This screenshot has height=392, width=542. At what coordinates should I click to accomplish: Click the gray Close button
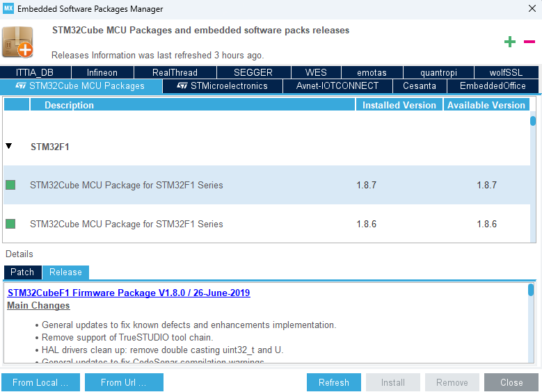coord(511,382)
